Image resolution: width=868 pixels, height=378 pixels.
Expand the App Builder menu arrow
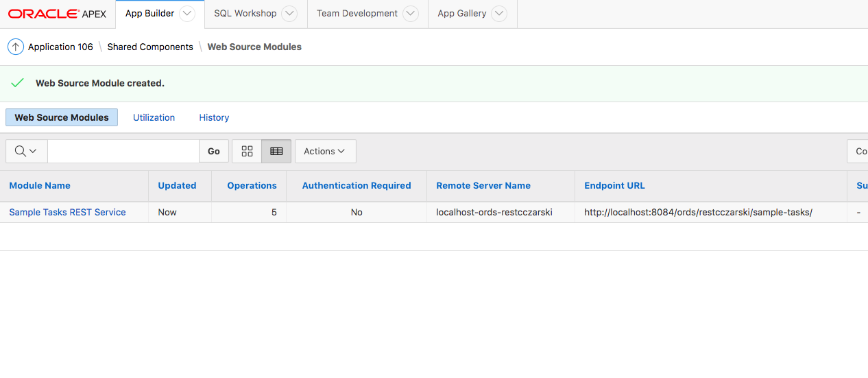pyautogui.click(x=187, y=14)
